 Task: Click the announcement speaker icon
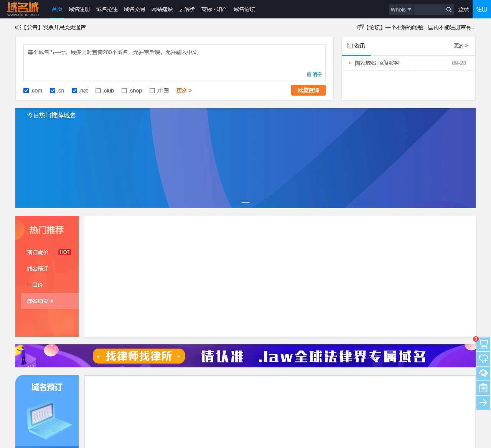18,27
